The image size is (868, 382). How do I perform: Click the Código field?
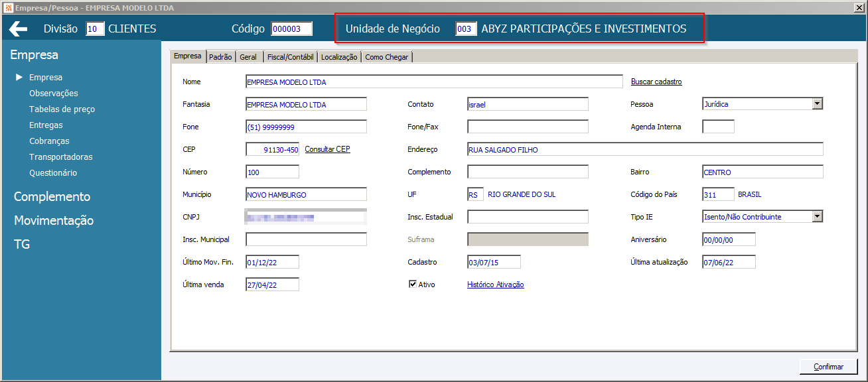click(x=292, y=29)
